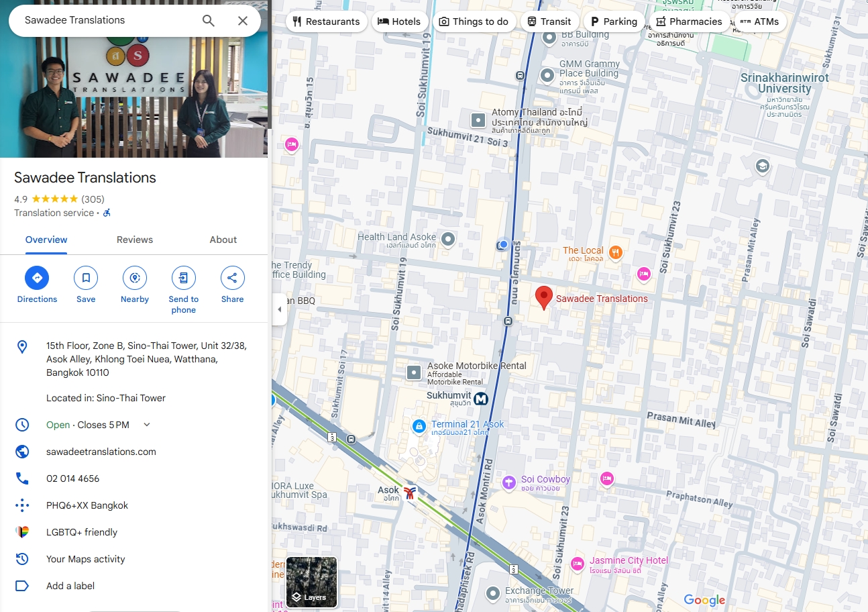This screenshot has width=868, height=612.
Task: Click BB Building map marker
Action: [x=549, y=38]
